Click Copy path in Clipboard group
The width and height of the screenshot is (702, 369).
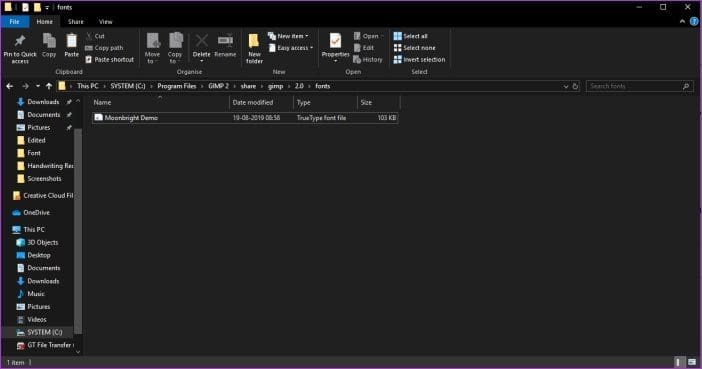(x=104, y=47)
